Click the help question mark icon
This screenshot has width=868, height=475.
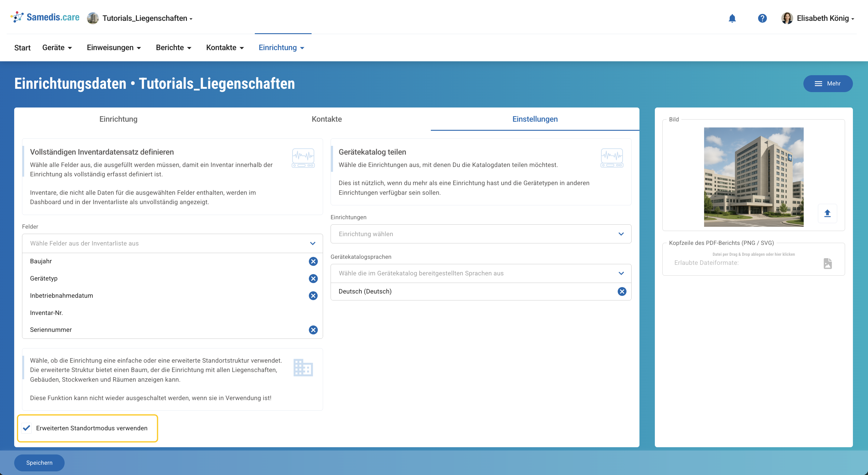point(762,18)
